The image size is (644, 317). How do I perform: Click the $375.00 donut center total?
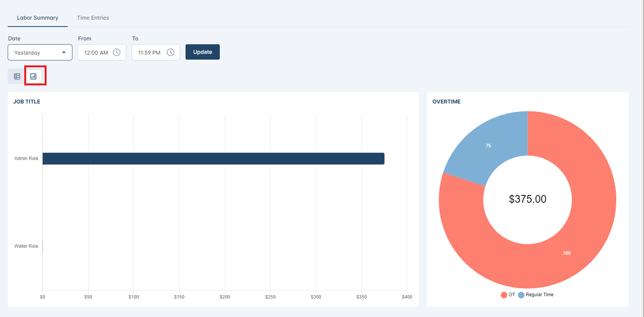527,199
